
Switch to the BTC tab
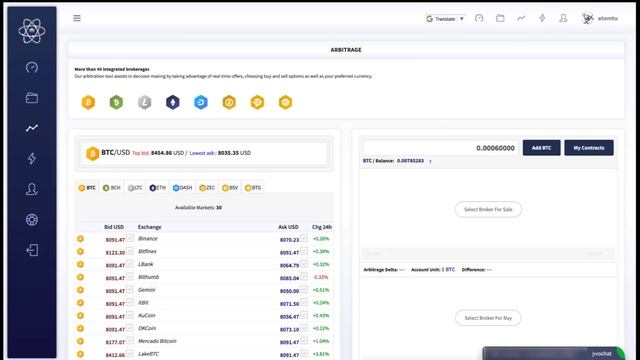tap(87, 188)
